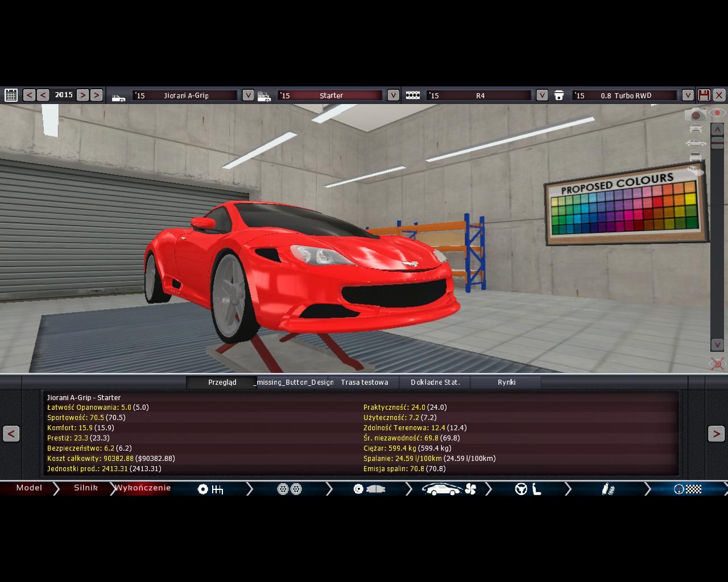
Task: Open the brakes step icon
Action: (x=369, y=489)
